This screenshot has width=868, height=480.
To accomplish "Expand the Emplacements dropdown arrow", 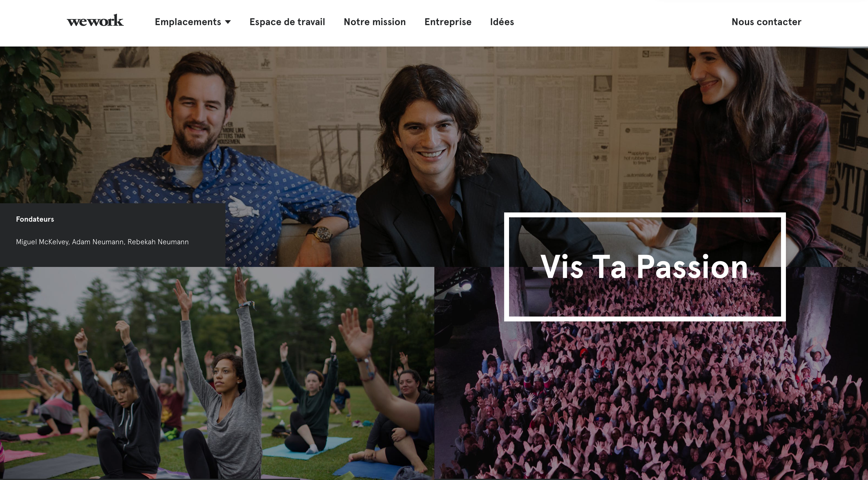I will pyautogui.click(x=228, y=22).
